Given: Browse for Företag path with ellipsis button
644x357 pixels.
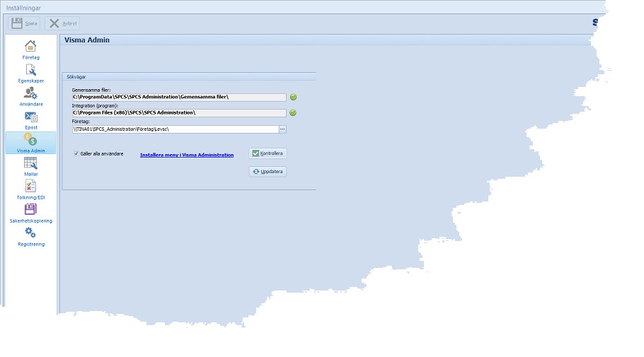Looking at the screenshot, I should 282,129.
